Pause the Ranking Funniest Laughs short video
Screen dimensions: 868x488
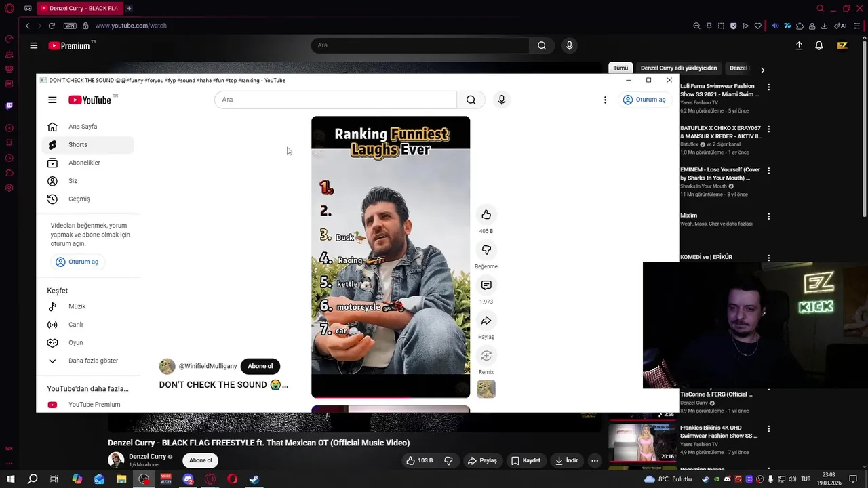pos(391,257)
